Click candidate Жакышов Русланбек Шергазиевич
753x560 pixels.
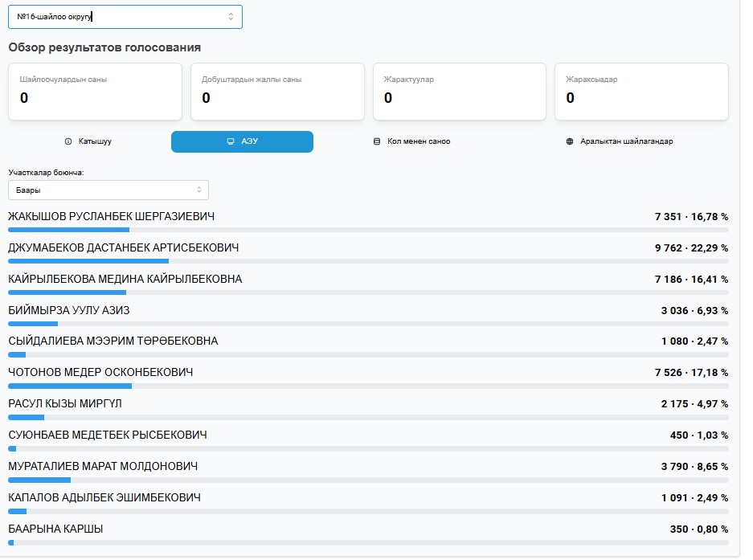(112, 217)
